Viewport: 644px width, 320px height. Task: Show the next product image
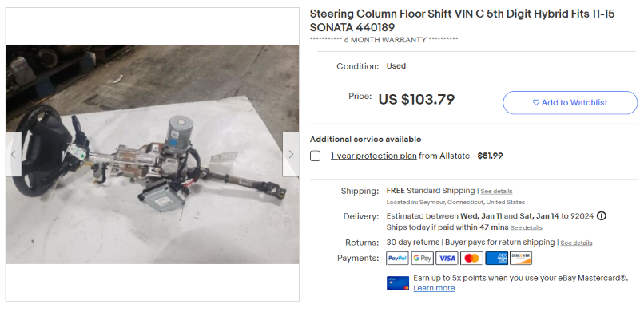point(291,155)
